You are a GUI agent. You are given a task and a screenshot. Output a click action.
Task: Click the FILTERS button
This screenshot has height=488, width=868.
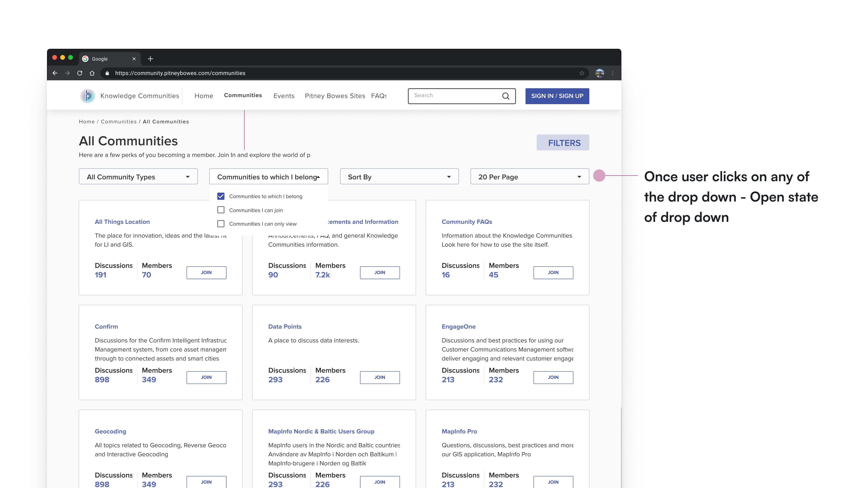[562, 143]
